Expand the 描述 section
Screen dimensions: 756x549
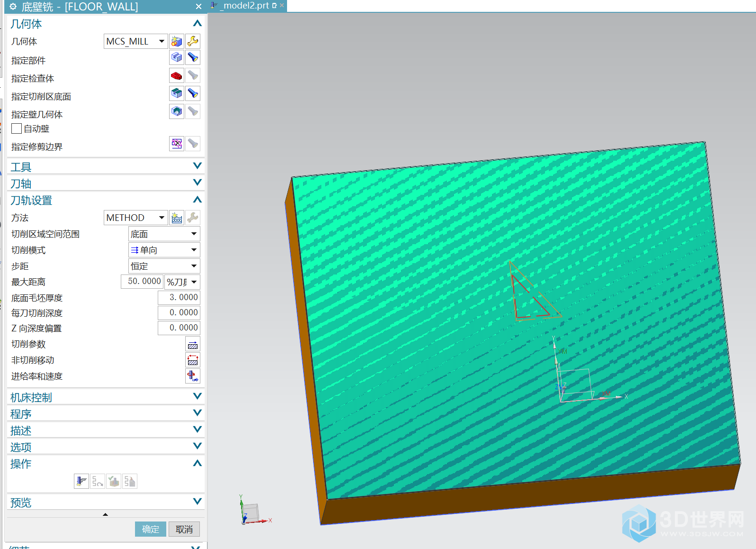pyautogui.click(x=198, y=430)
